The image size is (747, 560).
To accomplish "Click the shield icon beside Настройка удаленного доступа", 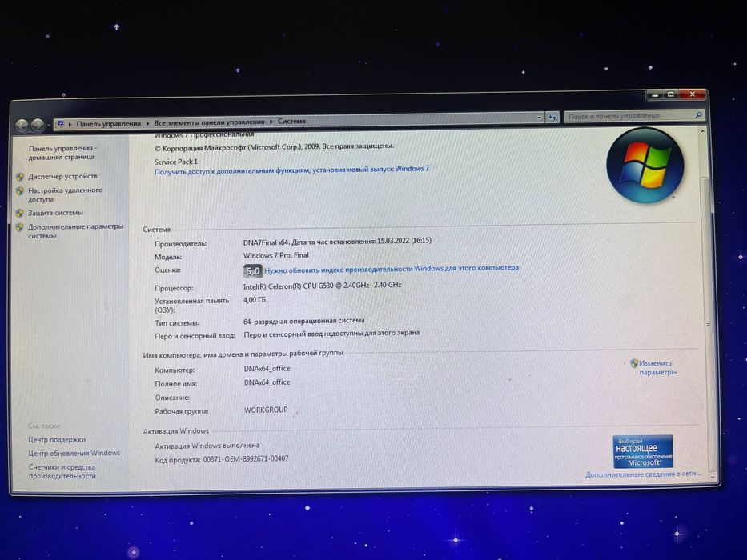I will pyautogui.click(x=20, y=191).
